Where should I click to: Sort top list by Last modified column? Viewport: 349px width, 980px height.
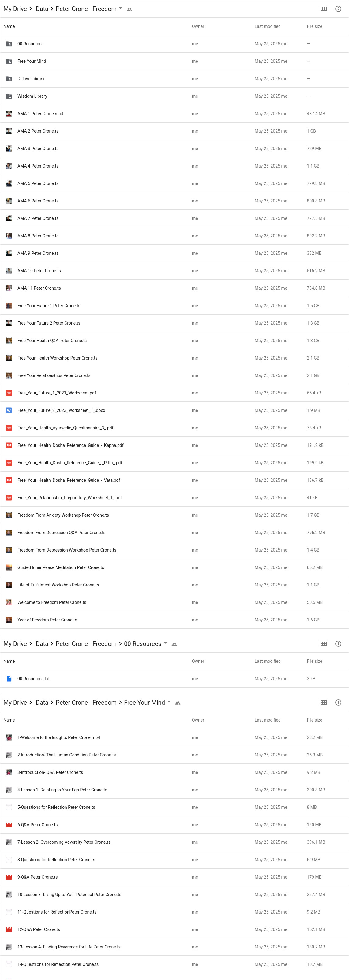click(267, 26)
